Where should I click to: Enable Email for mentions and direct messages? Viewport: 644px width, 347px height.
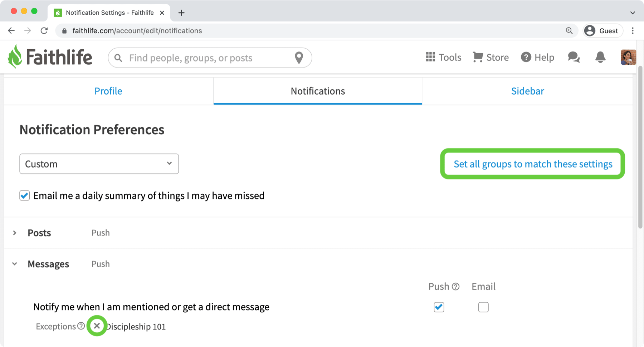(x=483, y=307)
